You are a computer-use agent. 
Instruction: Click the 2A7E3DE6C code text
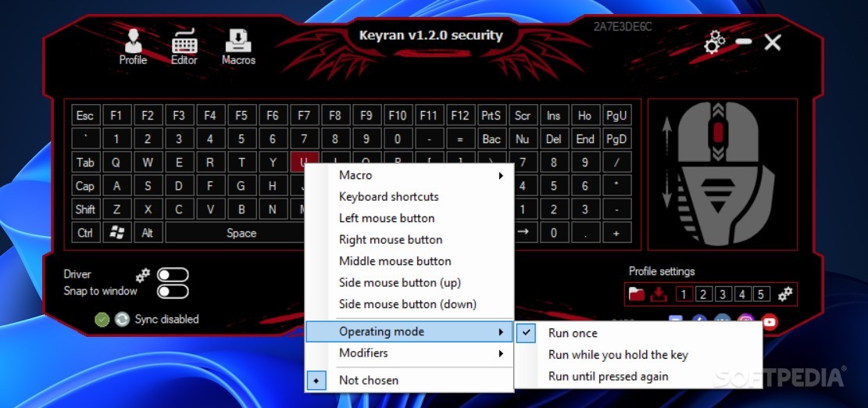tap(623, 27)
